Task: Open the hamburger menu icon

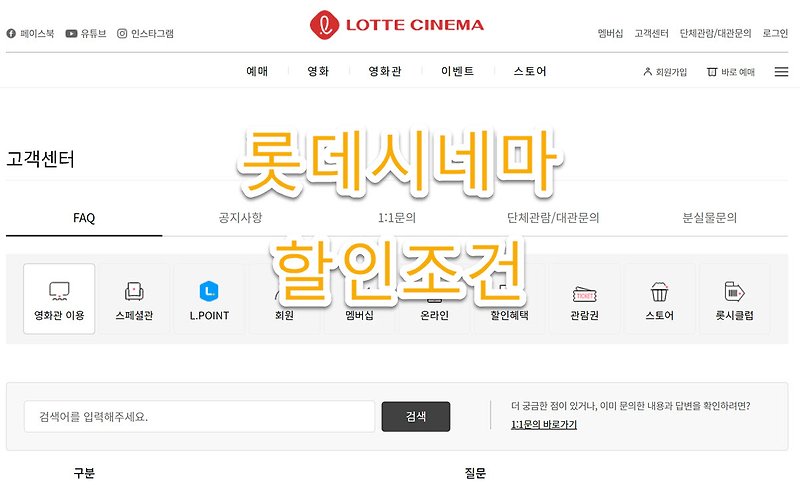Action: point(781,72)
